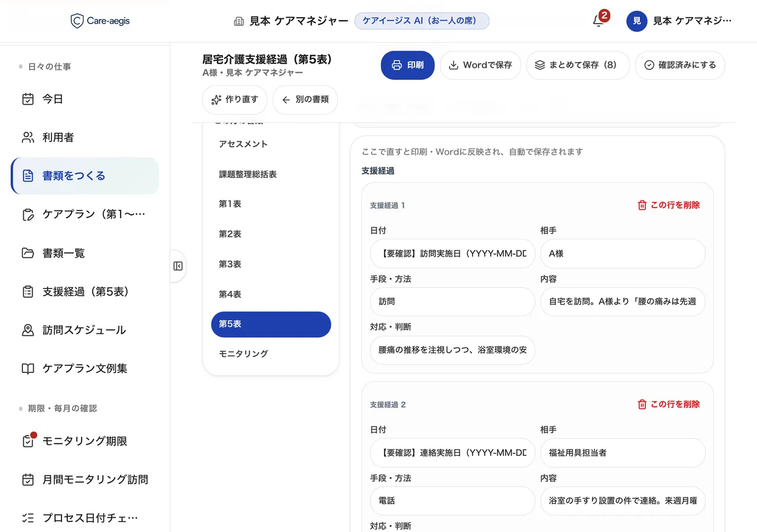The image size is (757, 532).
Task: Save the document with Wordで保存
Action: 480,65
